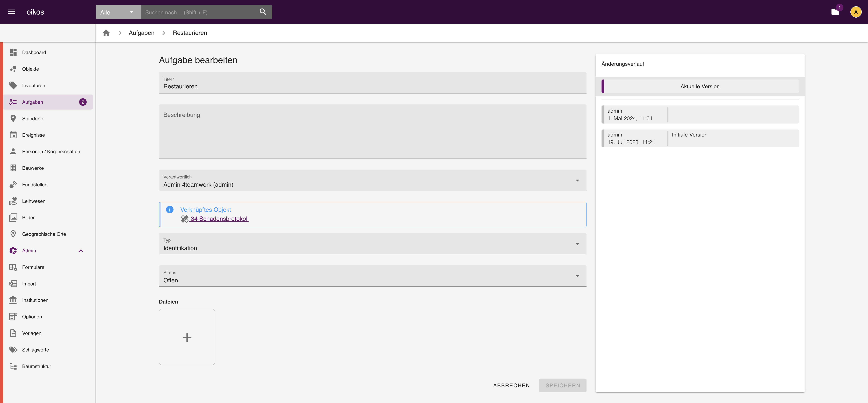Click the Aufgaben badge showing 2
The height and width of the screenshot is (403, 868).
point(83,102)
